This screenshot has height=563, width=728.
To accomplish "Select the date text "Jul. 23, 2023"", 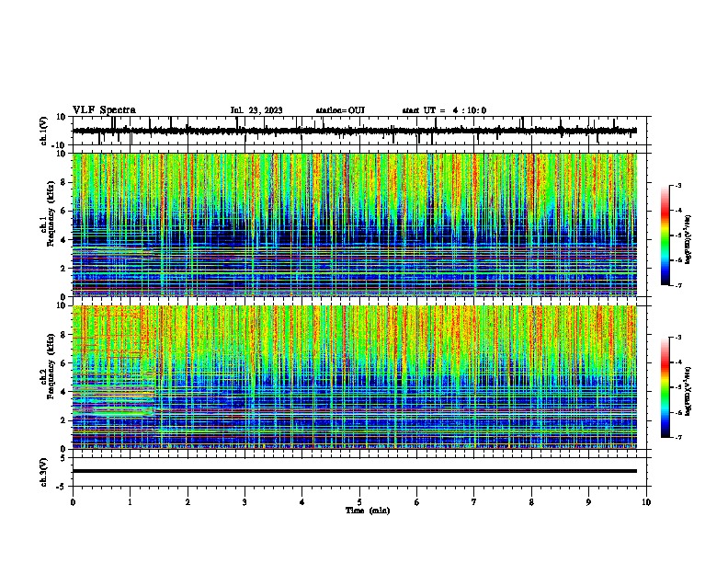I will (x=256, y=110).
